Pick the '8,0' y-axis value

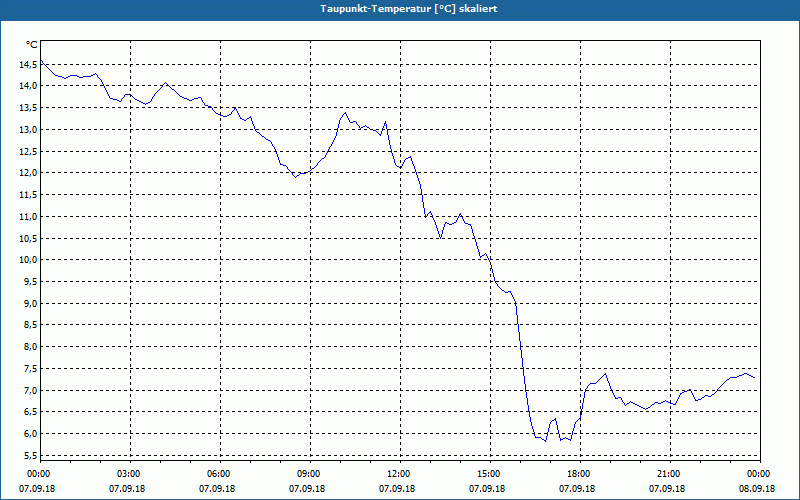pos(31,347)
